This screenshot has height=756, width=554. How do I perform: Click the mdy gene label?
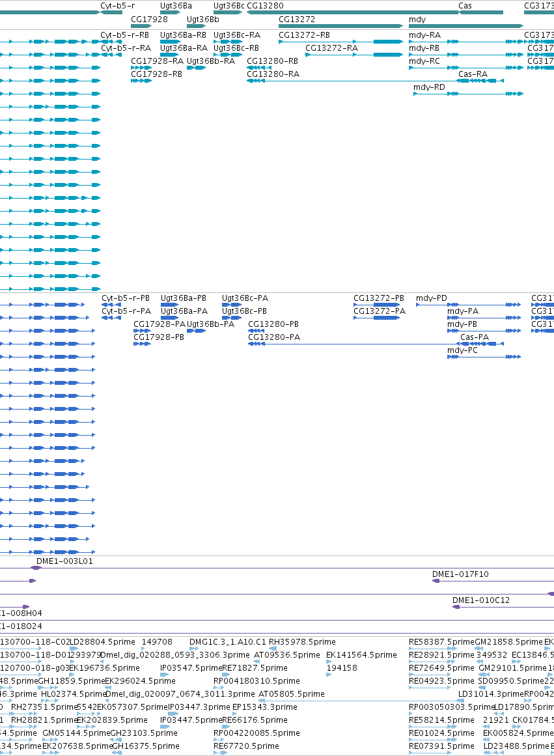417,20
